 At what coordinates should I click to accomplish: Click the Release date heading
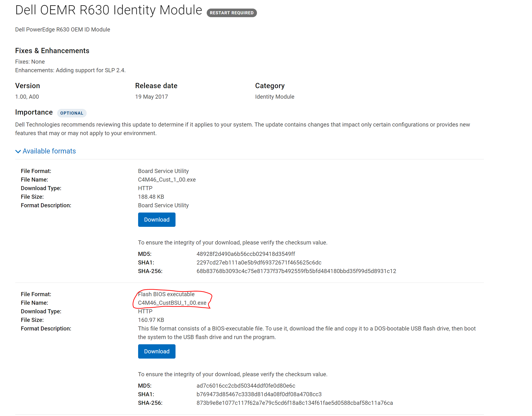click(156, 86)
